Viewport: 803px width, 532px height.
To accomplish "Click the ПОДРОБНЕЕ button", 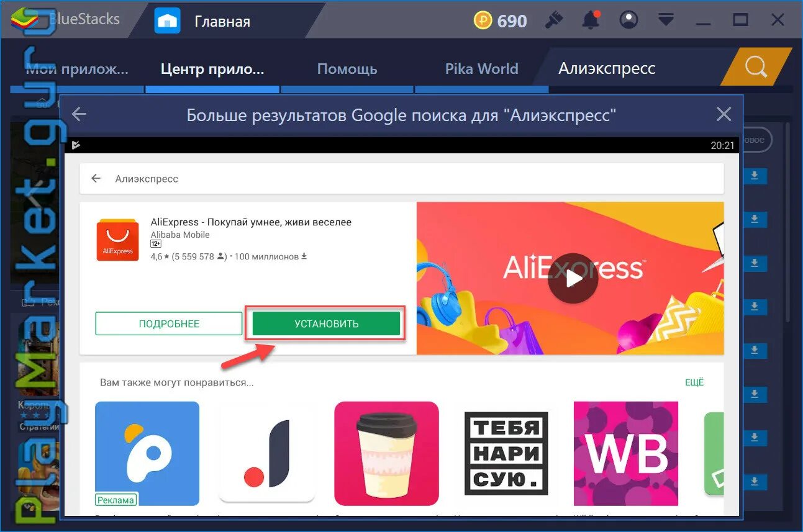I will [169, 324].
